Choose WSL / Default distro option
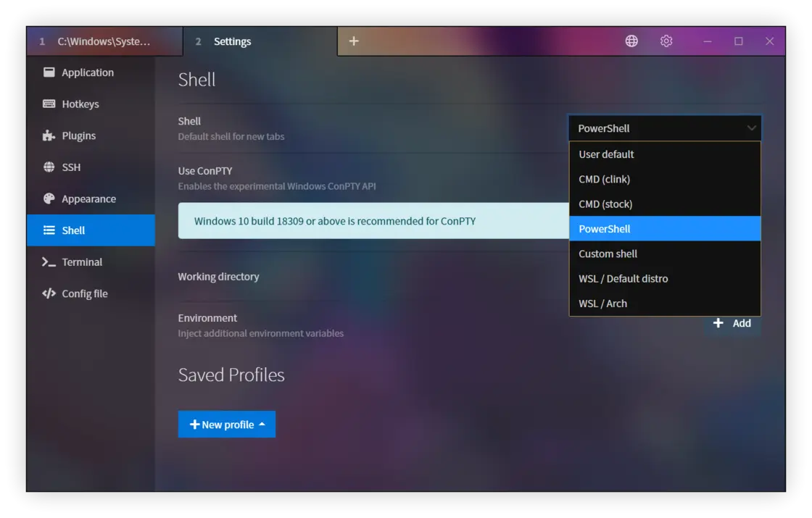The height and width of the screenshot is (518, 812). 665,278
